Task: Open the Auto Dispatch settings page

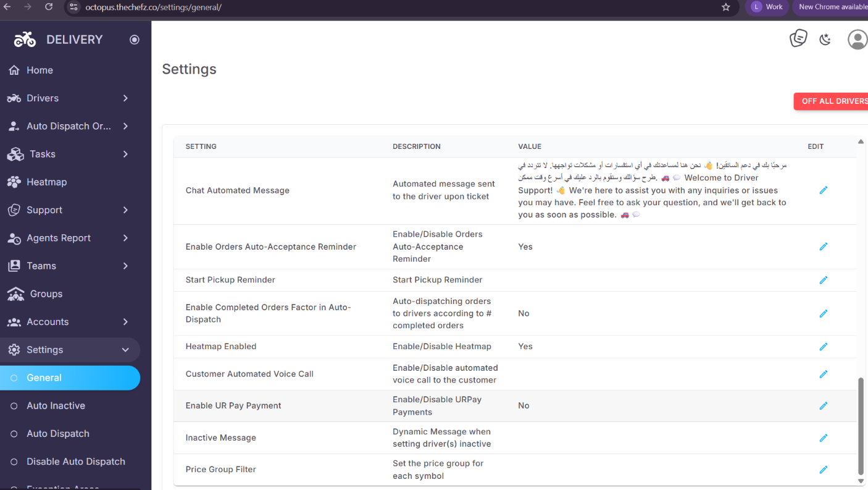Action: click(x=70, y=434)
